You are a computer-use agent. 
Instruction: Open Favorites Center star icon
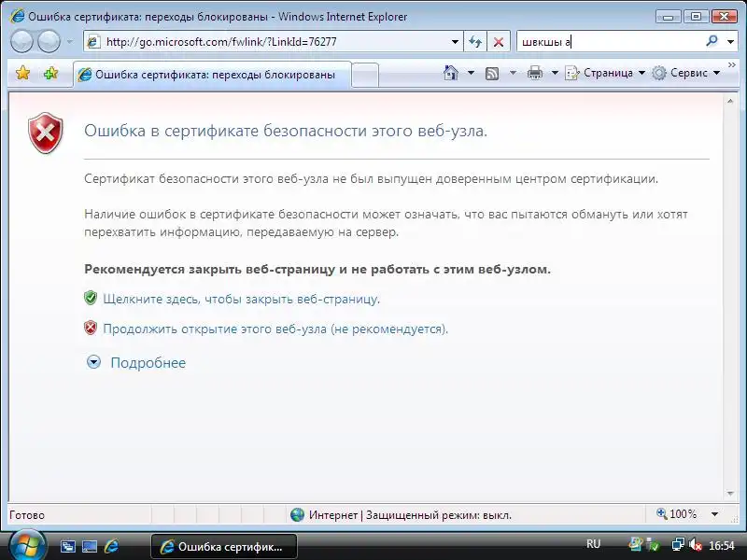[x=22, y=73]
